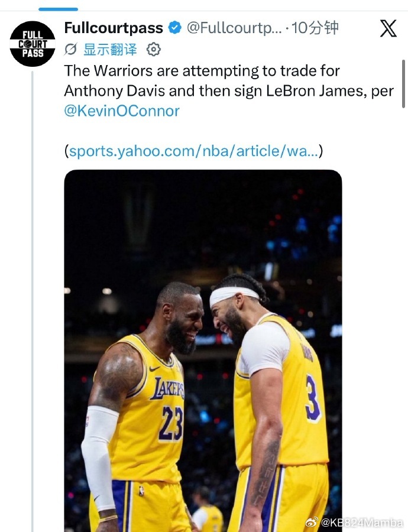Click the blue verified badge
The image size is (408, 532).
175,27
